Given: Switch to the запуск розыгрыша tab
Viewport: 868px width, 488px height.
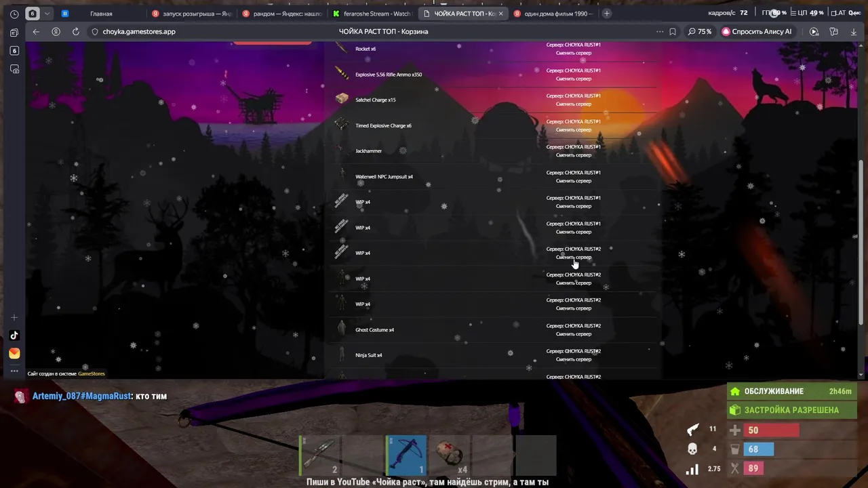Looking at the screenshot, I should (x=192, y=14).
